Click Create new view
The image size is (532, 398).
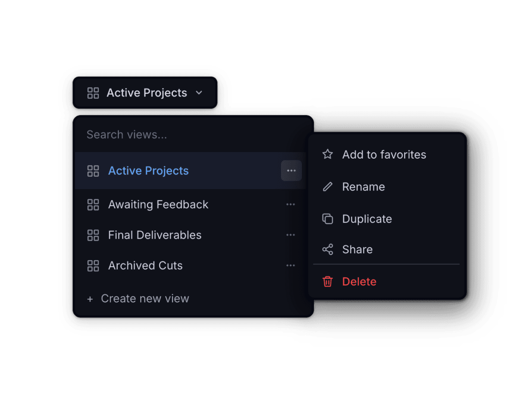pos(145,298)
